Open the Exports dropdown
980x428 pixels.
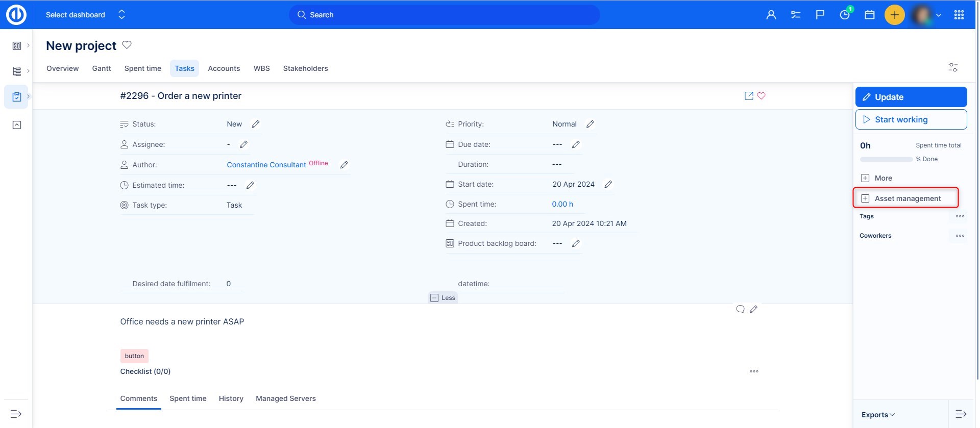click(x=878, y=415)
